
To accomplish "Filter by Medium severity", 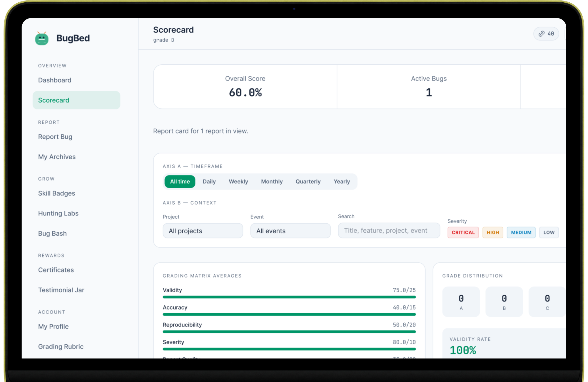I will click(x=521, y=232).
